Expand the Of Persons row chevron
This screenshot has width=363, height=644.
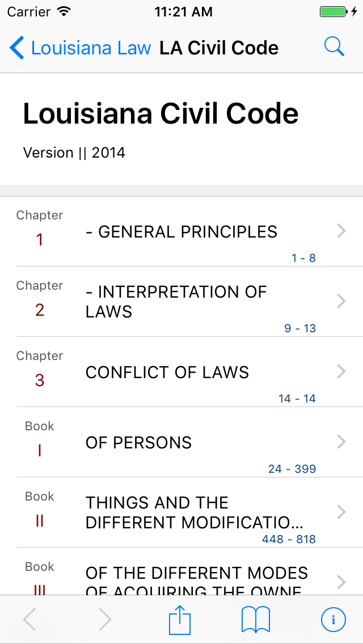click(341, 442)
